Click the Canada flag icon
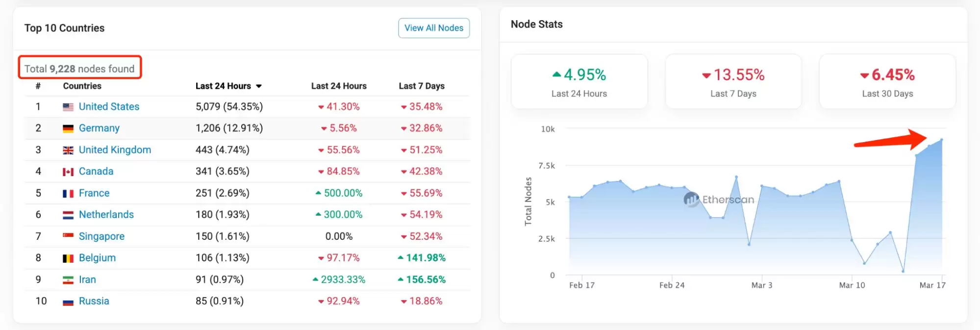This screenshot has height=330, width=980. (68, 172)
